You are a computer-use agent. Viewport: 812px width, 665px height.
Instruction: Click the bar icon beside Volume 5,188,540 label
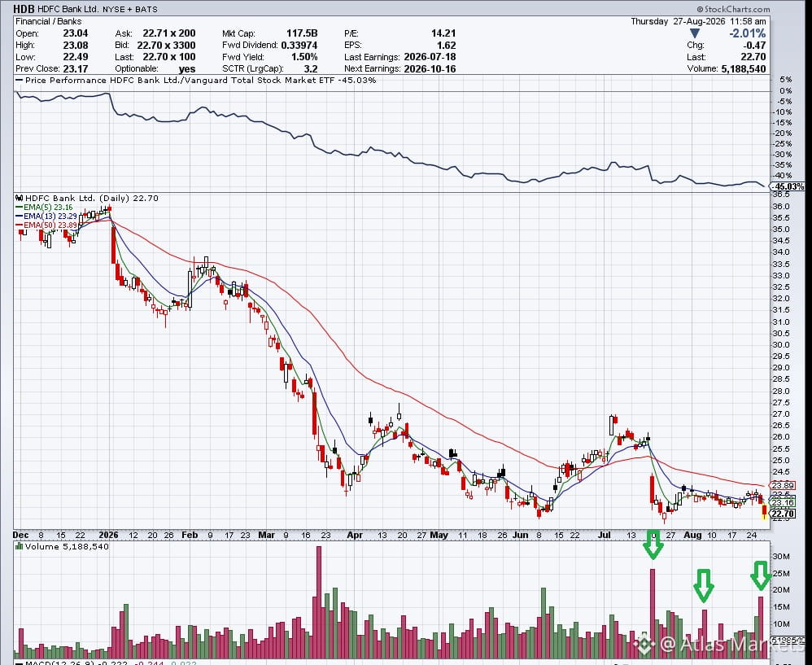[x=20, y=546]
